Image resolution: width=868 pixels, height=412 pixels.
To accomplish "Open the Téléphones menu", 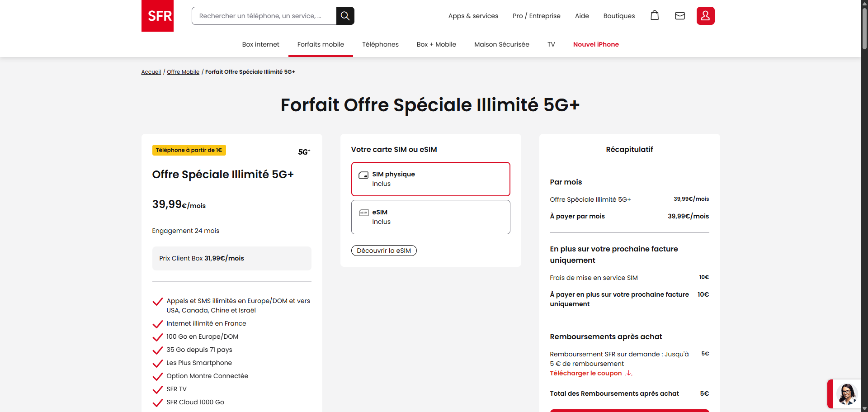I will [x=380, y=44].
